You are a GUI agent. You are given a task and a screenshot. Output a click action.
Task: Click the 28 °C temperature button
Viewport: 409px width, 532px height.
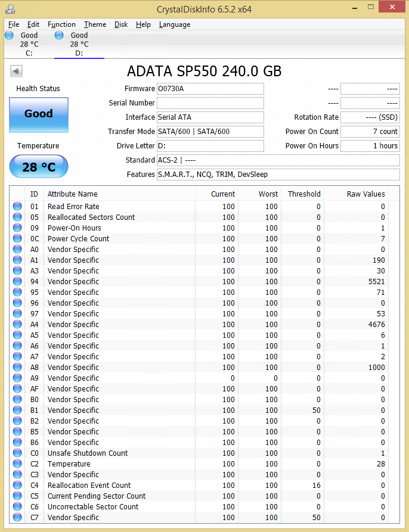pos(39,167)
